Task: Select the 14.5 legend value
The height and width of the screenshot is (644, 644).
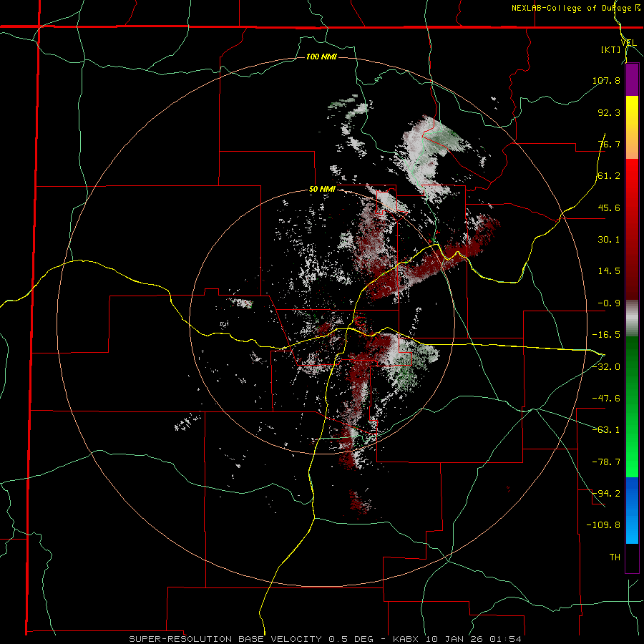Action: point(609,271)
